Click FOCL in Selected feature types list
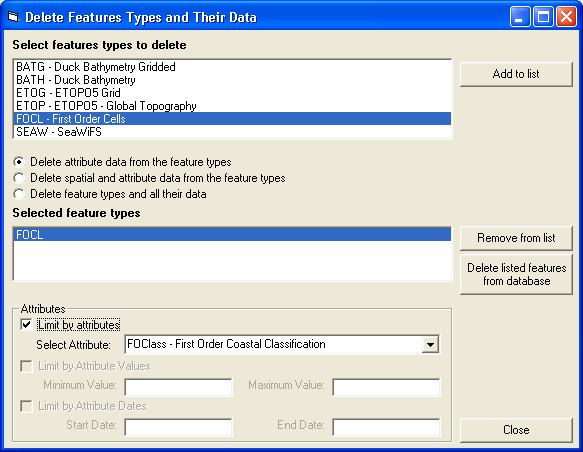Screen dimensions: 583x452 (x=232, y=235)
